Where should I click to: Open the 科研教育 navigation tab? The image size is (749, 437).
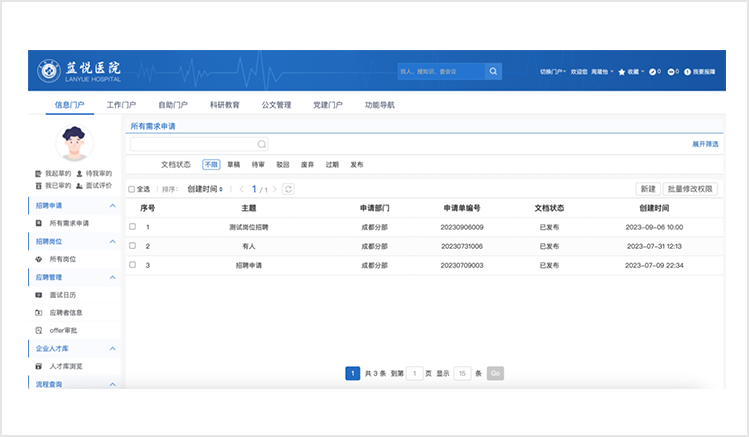[224, 104]
